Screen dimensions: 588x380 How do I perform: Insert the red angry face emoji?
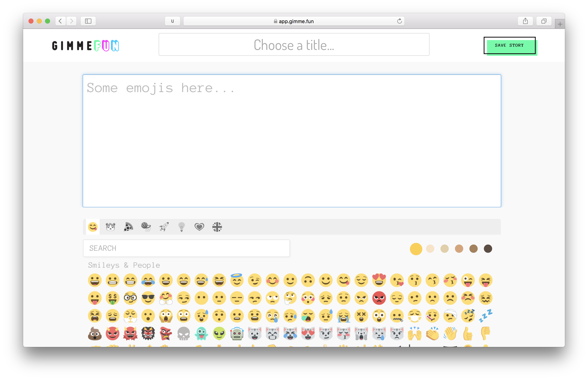(x=379, y=298)
